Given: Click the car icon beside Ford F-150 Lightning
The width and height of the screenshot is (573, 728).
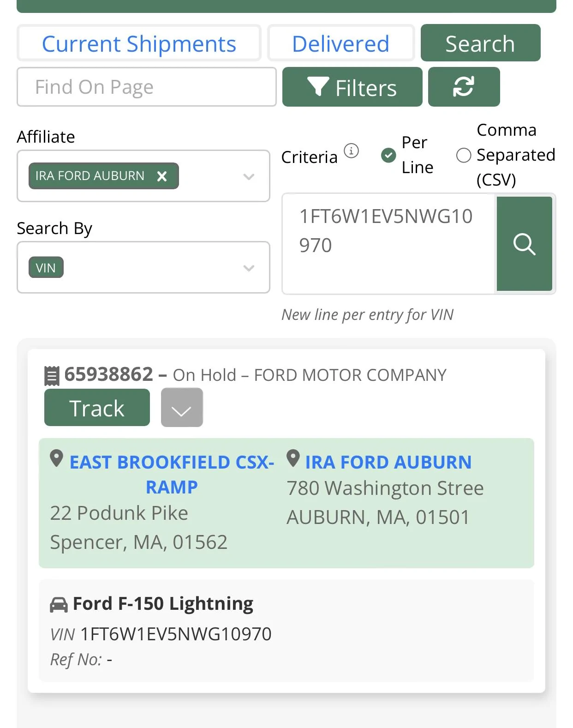Looking at the screenshot, I should [59, 604].
